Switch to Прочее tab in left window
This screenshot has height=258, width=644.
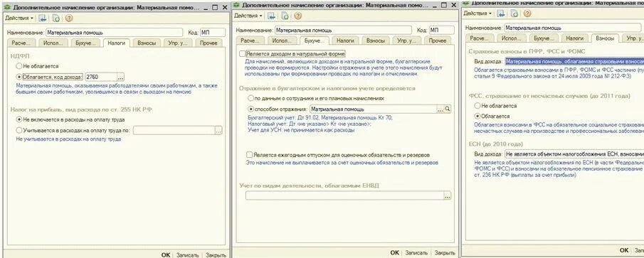208,43
